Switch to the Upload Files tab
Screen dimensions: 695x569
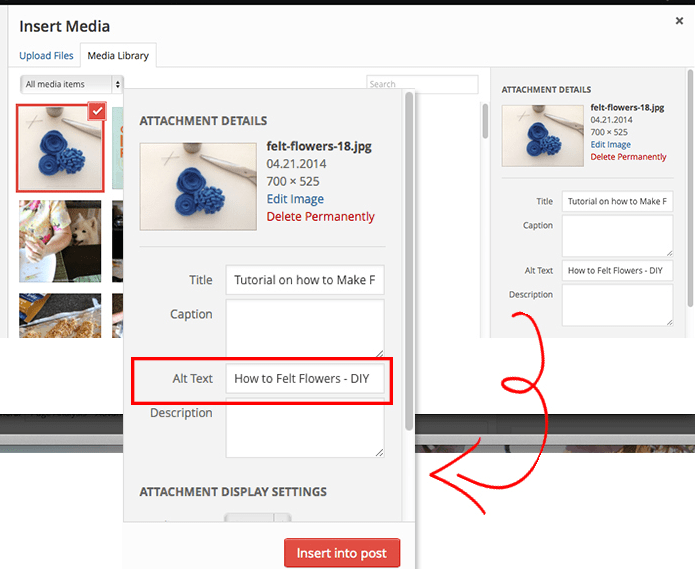46,56
